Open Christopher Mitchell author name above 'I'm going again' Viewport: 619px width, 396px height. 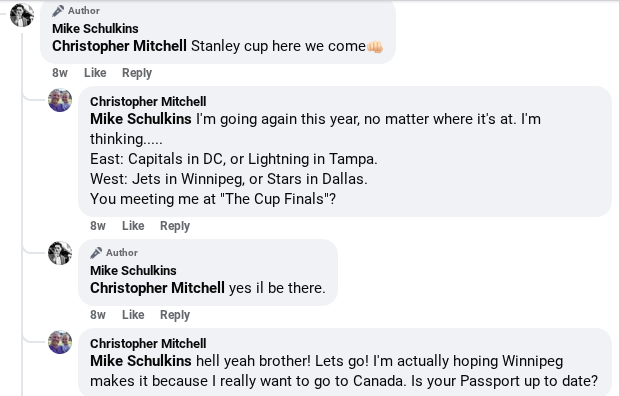(x=148, y=101)
